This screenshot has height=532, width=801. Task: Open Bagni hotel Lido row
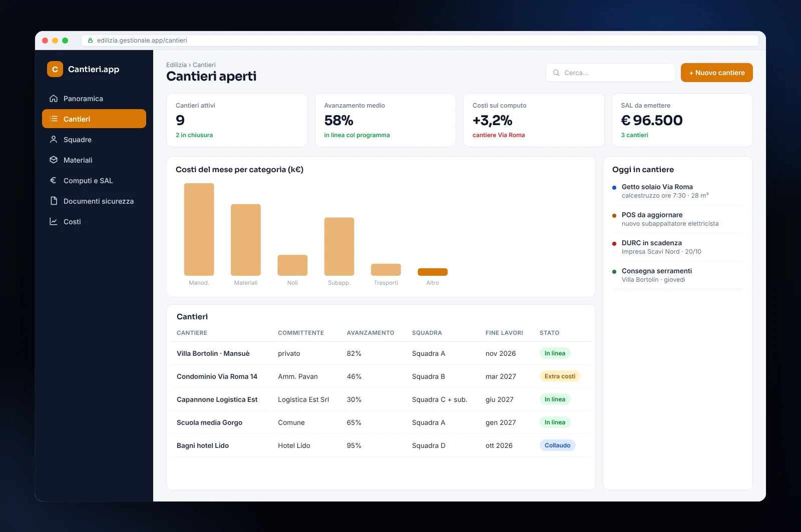tap(380, 445)
